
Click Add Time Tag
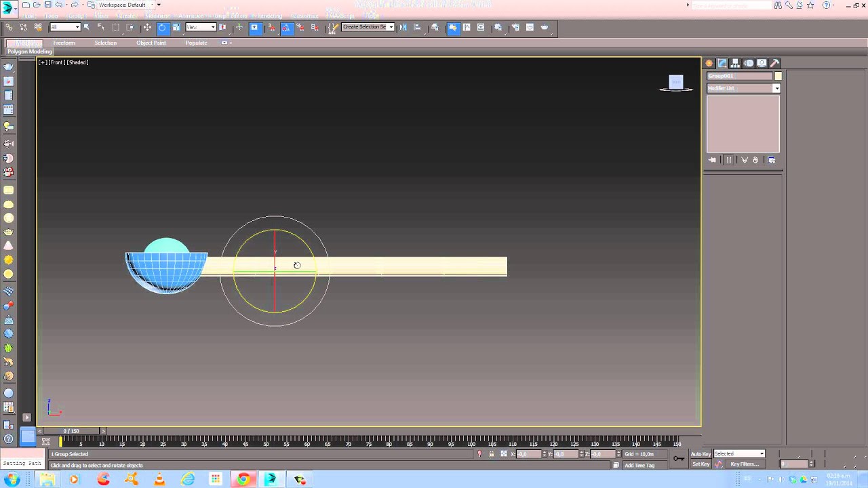[639, 465]
